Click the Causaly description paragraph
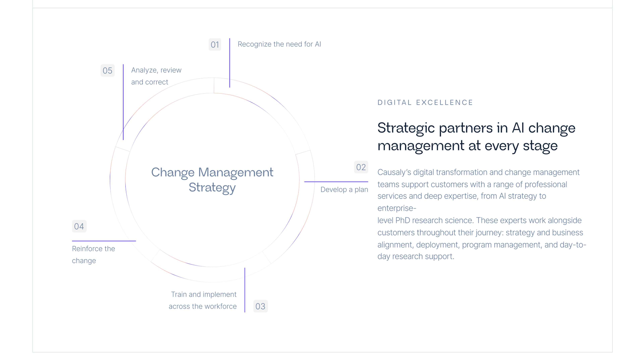Image resolution: width=644 pixels, height=362 pixels. (x=482, y=214)
